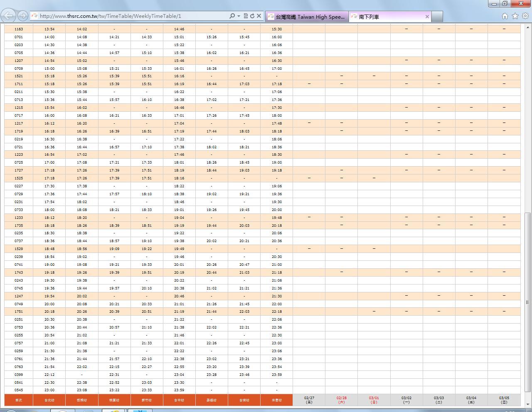Select train number 1233

19,218
